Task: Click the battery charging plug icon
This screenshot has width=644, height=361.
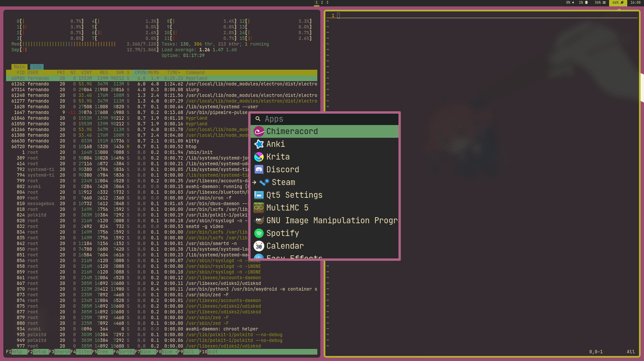Action: [x=622, y=3]
